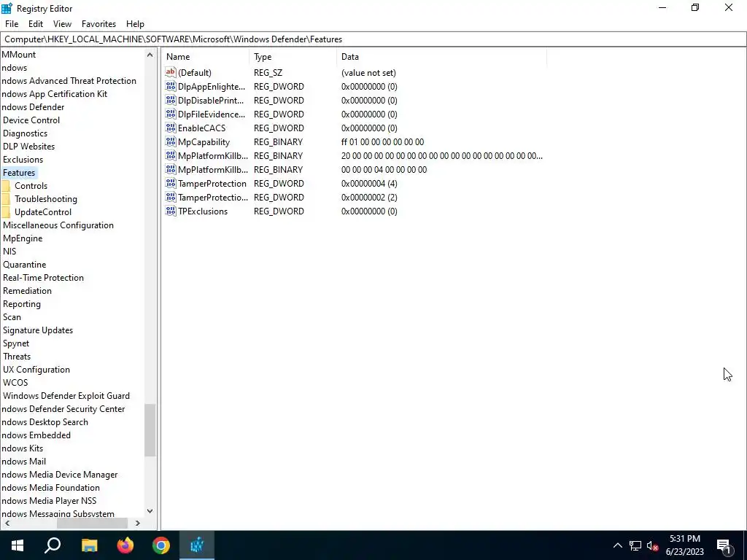Launch Firefox from the taskbar

pyautogui.click(x=125, y=545)
